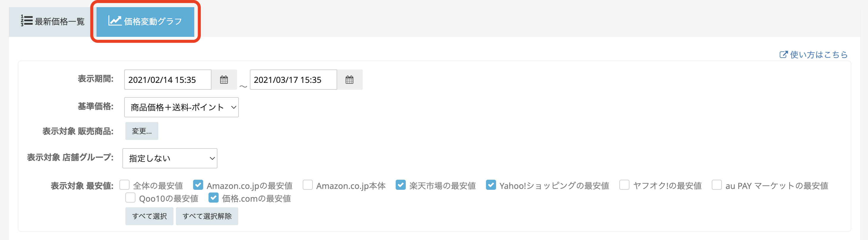Uncheck Amazon.co.jpの最安値
Screen dimensions: 868x240
click(198, 185)
